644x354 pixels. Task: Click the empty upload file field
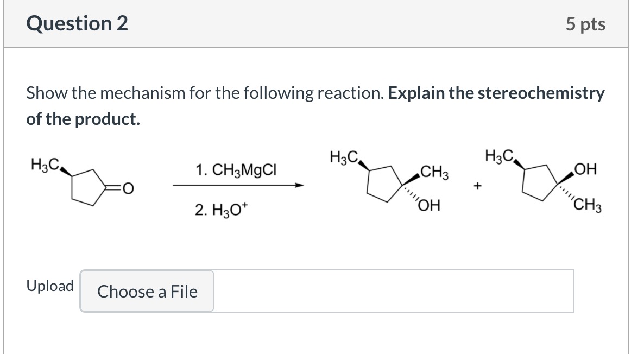tap(393, 292)
